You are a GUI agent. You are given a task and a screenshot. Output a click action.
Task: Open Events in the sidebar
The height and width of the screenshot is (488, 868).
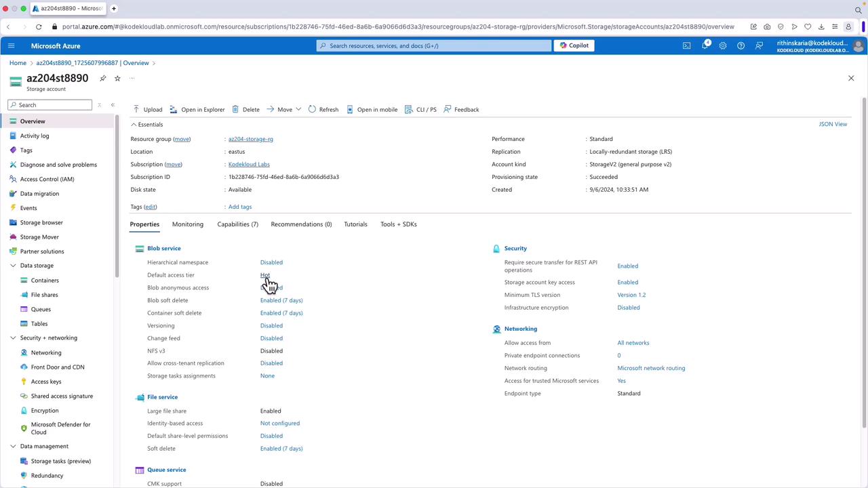tap(28, 208)
